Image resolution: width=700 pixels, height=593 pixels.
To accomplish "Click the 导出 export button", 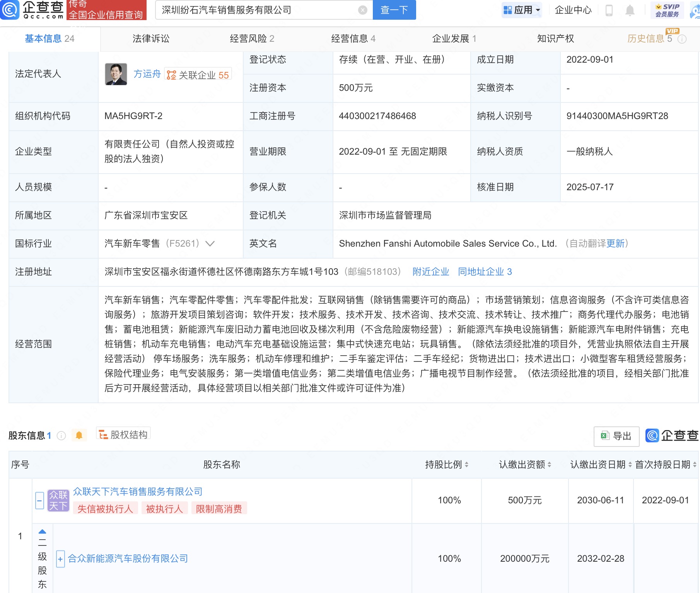I will [616, 436].
